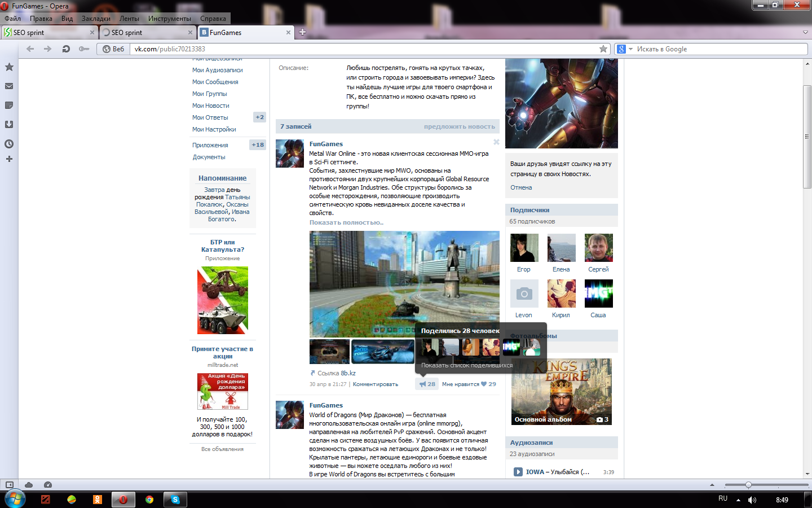The width and height of the screenshot is (812, 508).
Task: Show hidden system tray icons
Action: click(738, 500)
